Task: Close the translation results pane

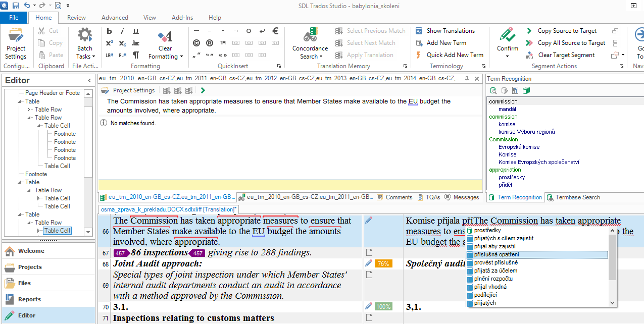Action: pos(477,78)
